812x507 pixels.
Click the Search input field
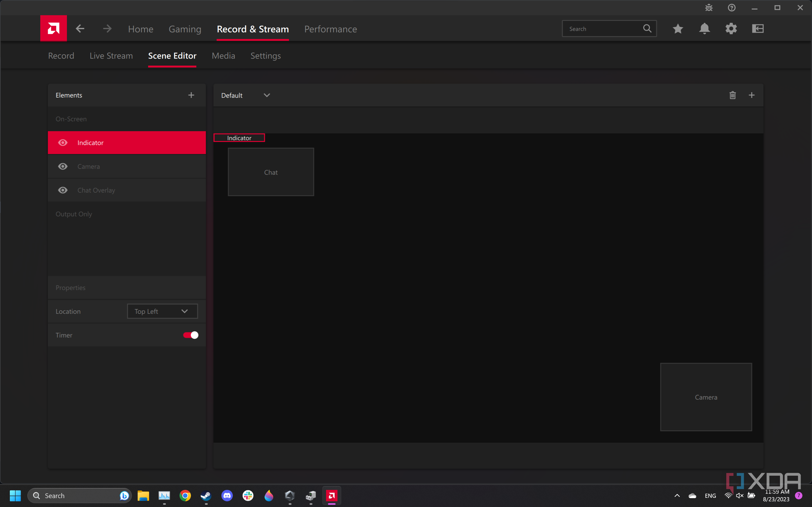604,29
